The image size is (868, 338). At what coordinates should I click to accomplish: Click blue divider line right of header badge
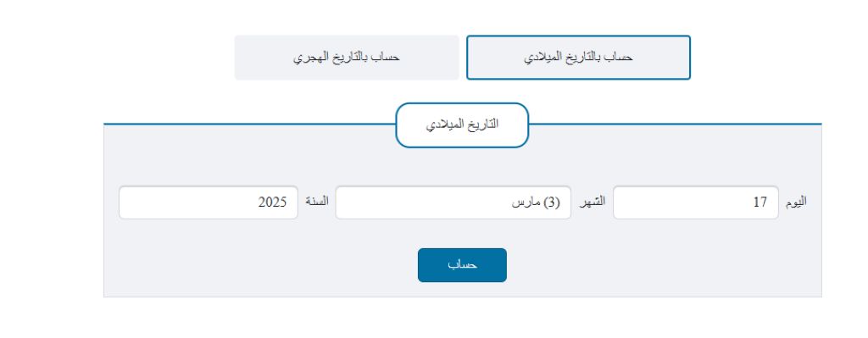point(676,124)
